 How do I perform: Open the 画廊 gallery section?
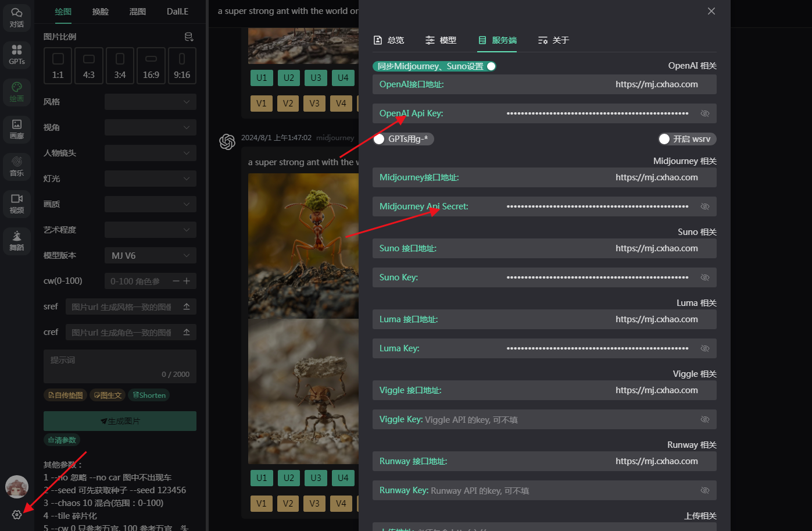17,129
